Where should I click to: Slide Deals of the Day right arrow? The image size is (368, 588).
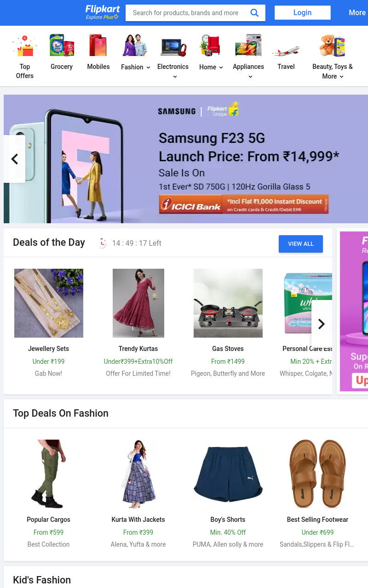pyautogui.click(x=322, y=324)
